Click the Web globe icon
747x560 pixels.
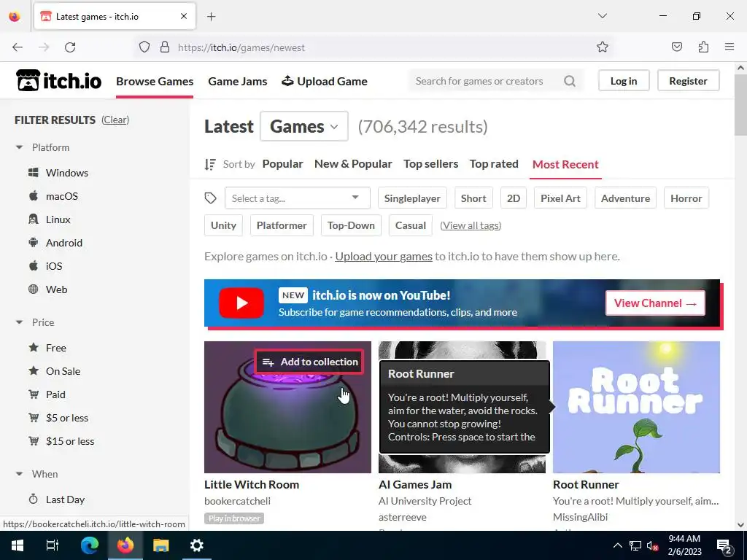pyautogui.click(x=34, y=289)
